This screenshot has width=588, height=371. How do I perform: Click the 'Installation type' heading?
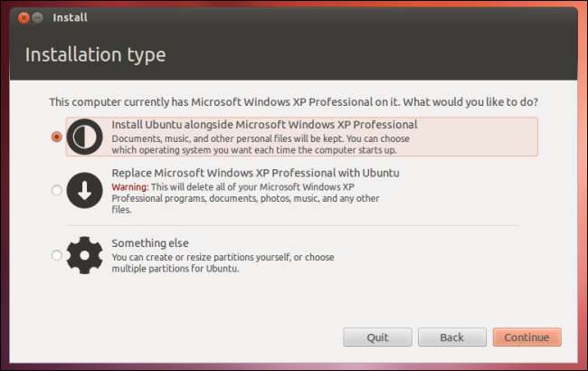95,55
